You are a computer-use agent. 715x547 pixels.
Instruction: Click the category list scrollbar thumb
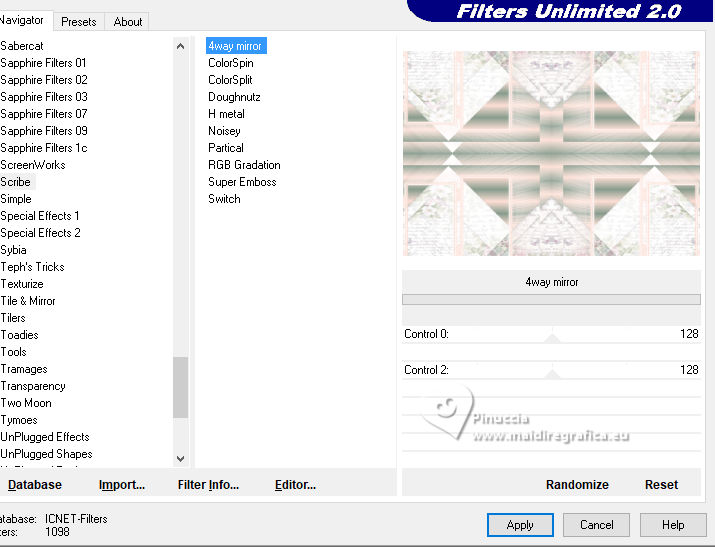click(x=180, y=387)
